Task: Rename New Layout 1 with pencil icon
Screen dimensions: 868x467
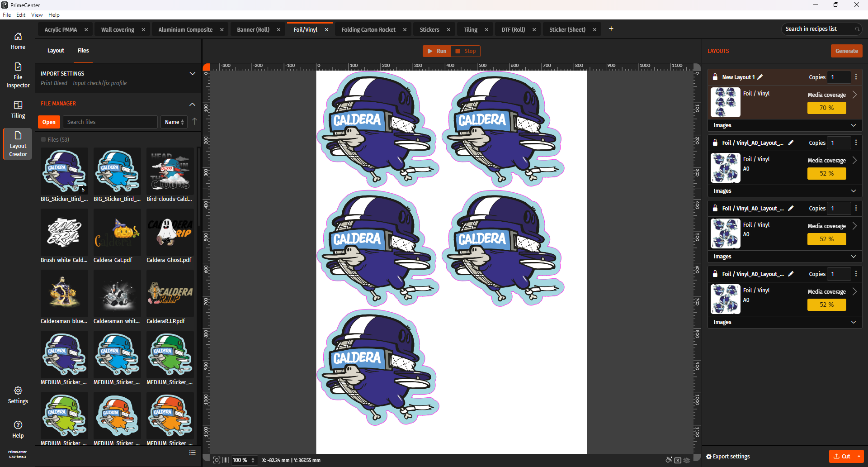Action: coord(760,77)
